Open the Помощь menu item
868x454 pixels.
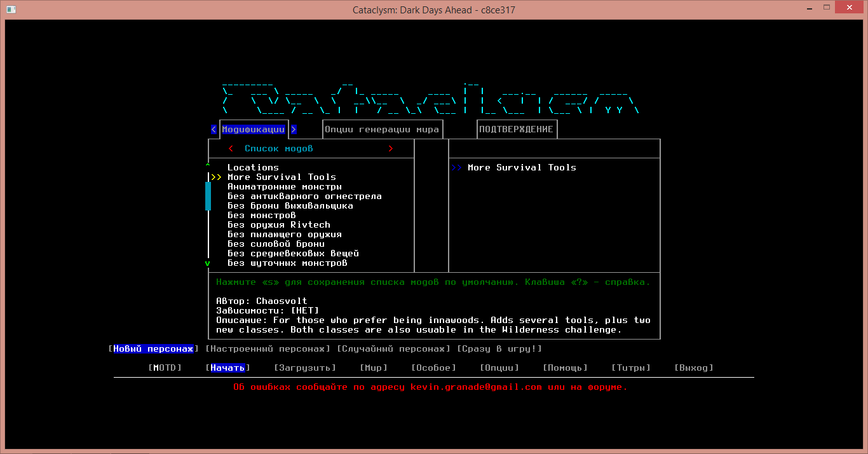tap(565, 368)
